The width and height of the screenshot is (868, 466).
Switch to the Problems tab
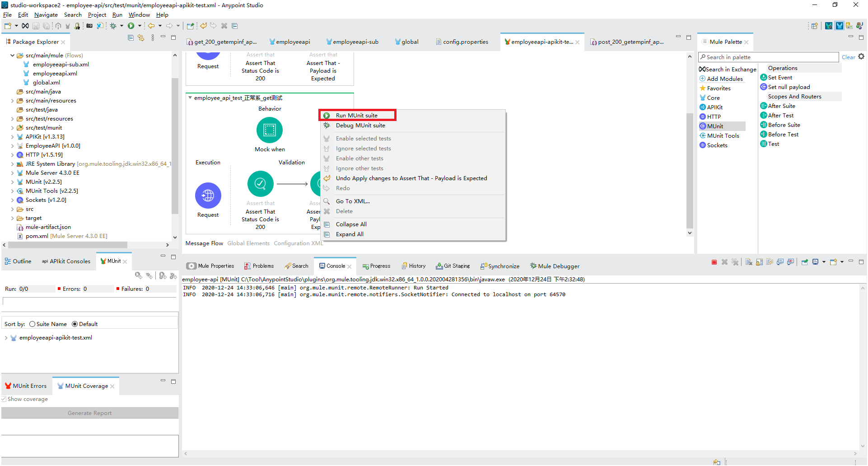tap(259, 266)
